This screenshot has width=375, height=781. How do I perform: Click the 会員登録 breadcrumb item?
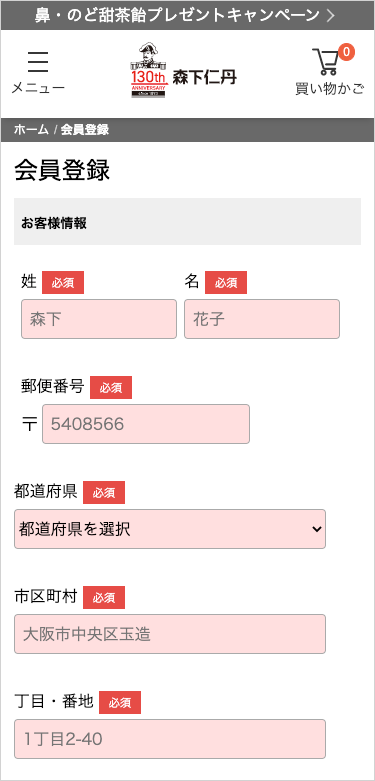click(x=85, y=130)
